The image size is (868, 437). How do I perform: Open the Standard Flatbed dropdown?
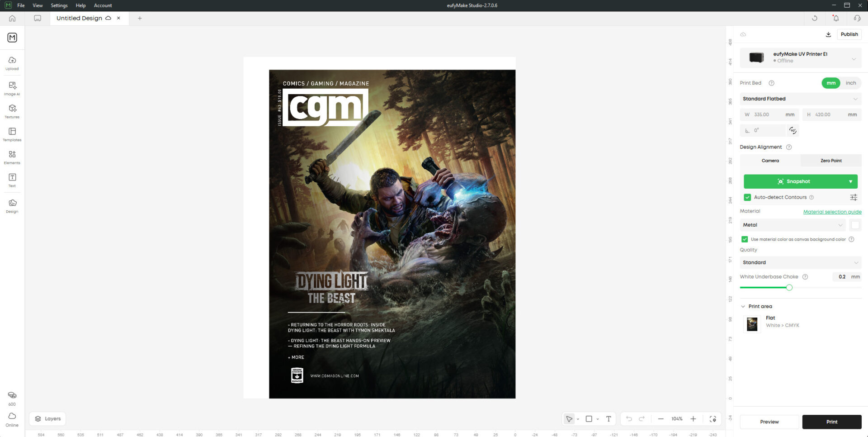pyautogui.click(x=800, y=99)
